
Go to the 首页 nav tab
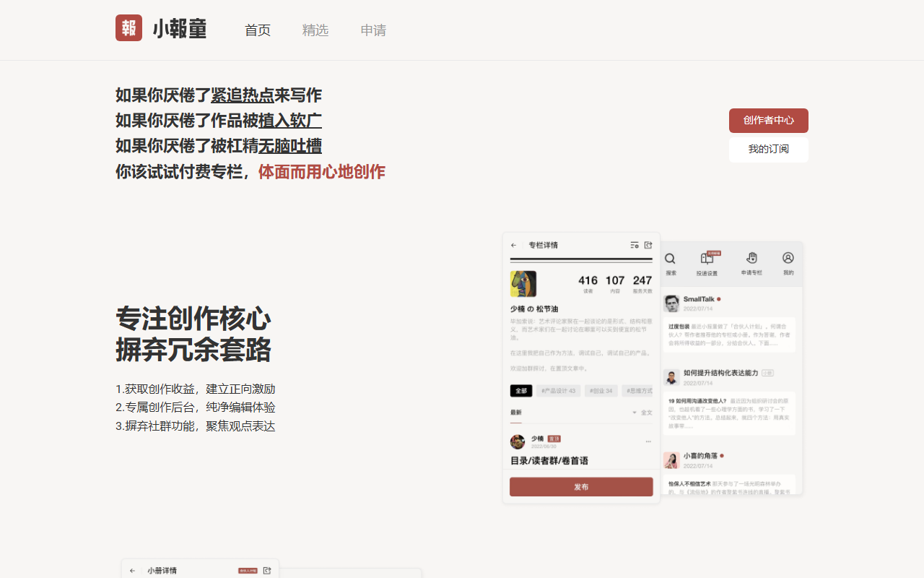pos(258,30)
